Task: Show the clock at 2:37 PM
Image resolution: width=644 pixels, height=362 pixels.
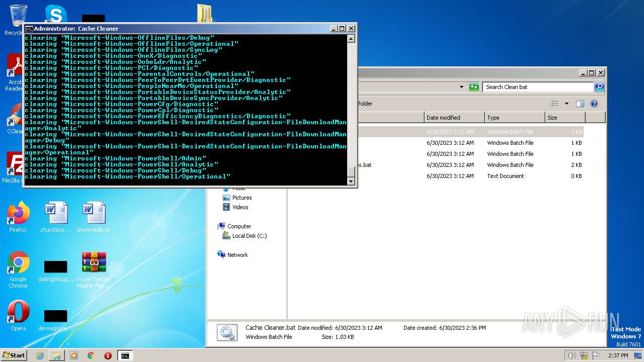Action: pos(618,355)
